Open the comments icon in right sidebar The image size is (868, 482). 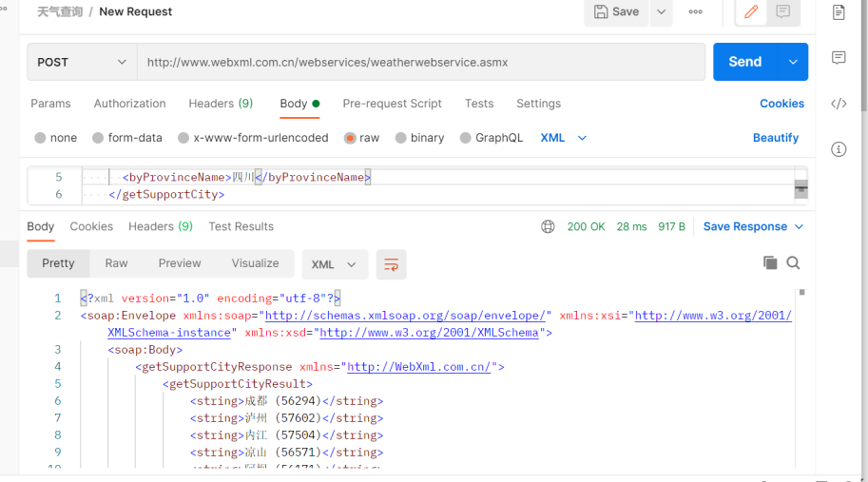(x=839, y=58)
